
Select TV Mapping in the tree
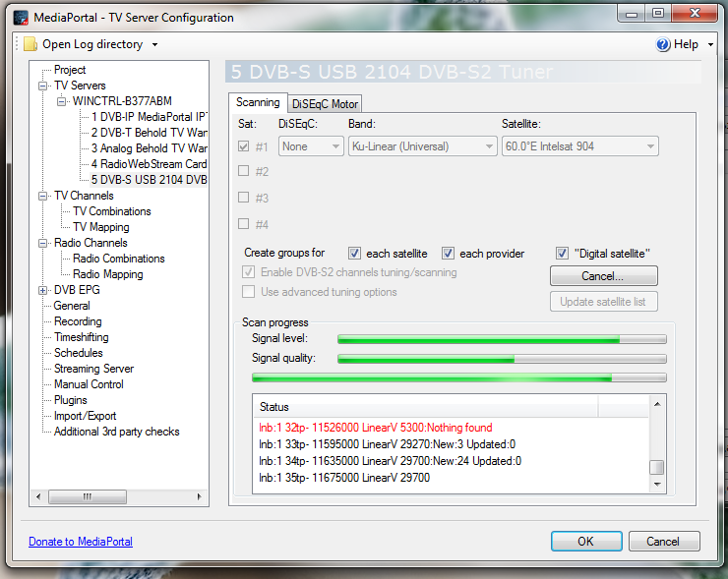101,227
